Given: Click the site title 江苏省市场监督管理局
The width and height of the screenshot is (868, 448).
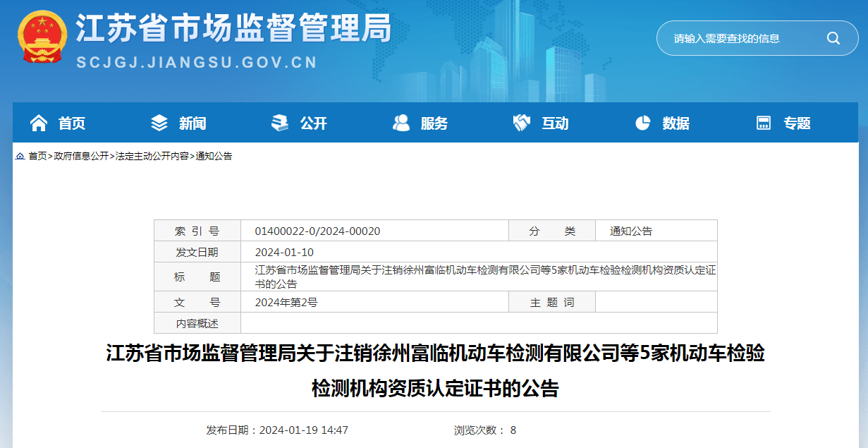Looking at the screenshot, I should [x=233, y=30].
